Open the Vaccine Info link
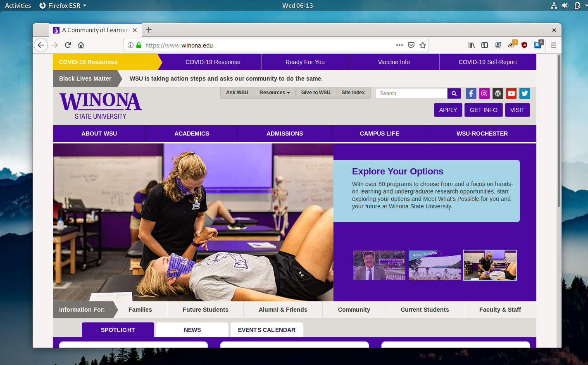The image size is (588, 365). [x=394, y=62]
